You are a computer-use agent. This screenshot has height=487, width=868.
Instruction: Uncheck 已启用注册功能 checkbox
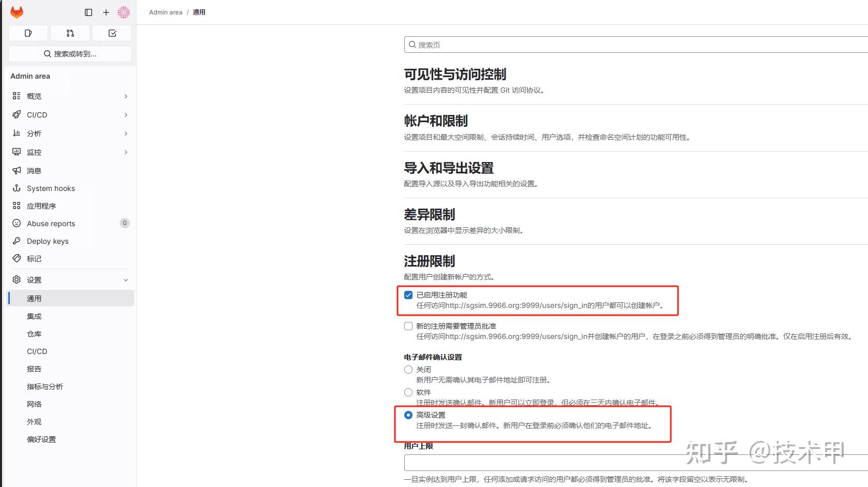pyautogui.click(x=408, y=294)
